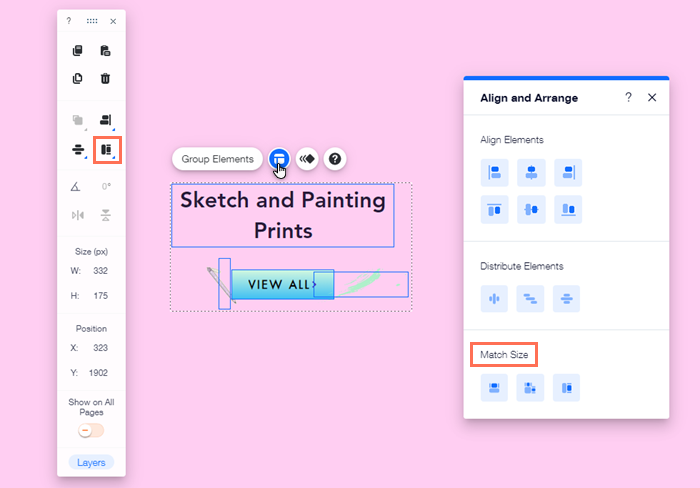The width and height of the screenshot is (700, 488).
Task: Click the width value 332
Action: click(x=100, y=271)
